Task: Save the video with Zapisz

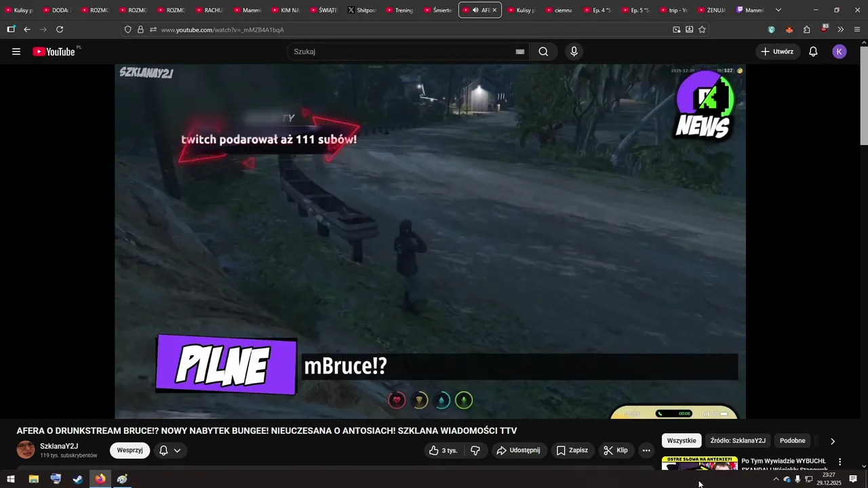Action: point(572,450)
